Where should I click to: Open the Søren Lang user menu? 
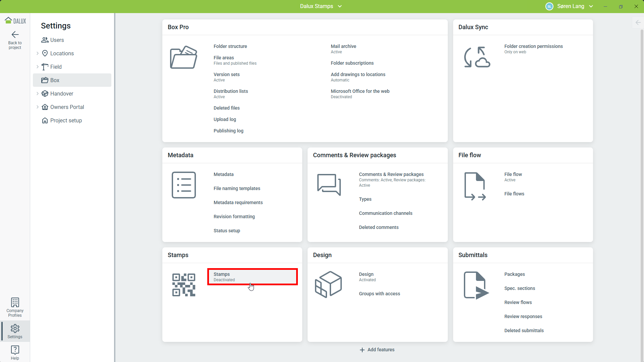(x=570, y=6)
